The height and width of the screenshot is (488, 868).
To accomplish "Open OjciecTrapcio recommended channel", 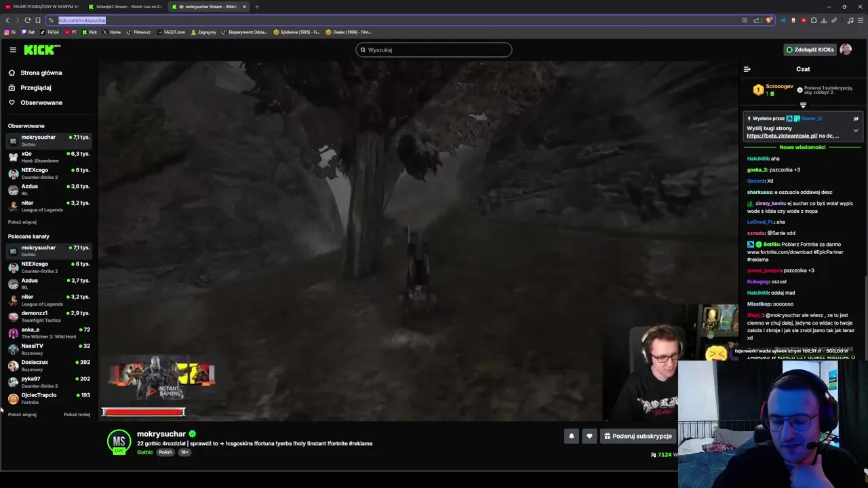I will tap(49, 398).
